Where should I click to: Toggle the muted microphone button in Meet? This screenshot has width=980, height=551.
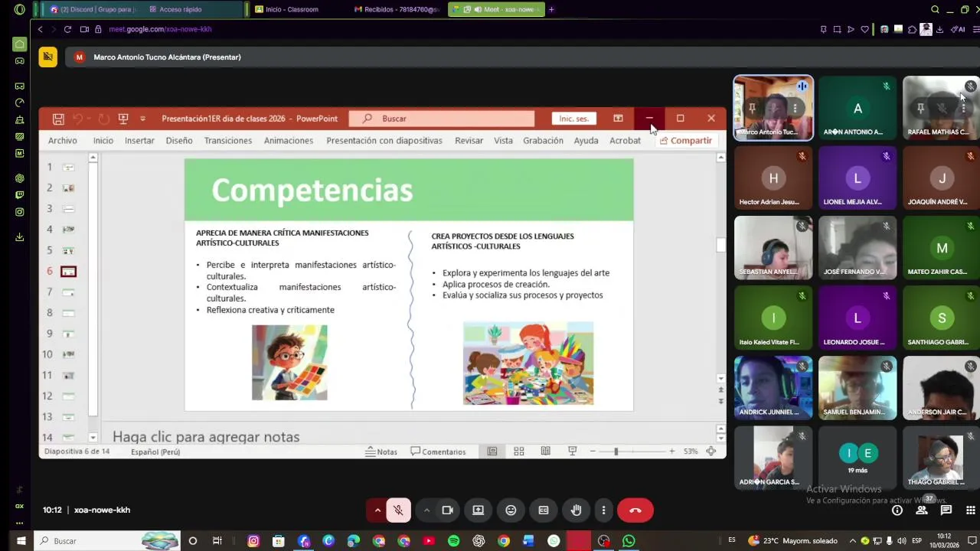pyautogui.click(x=398, y=510)
